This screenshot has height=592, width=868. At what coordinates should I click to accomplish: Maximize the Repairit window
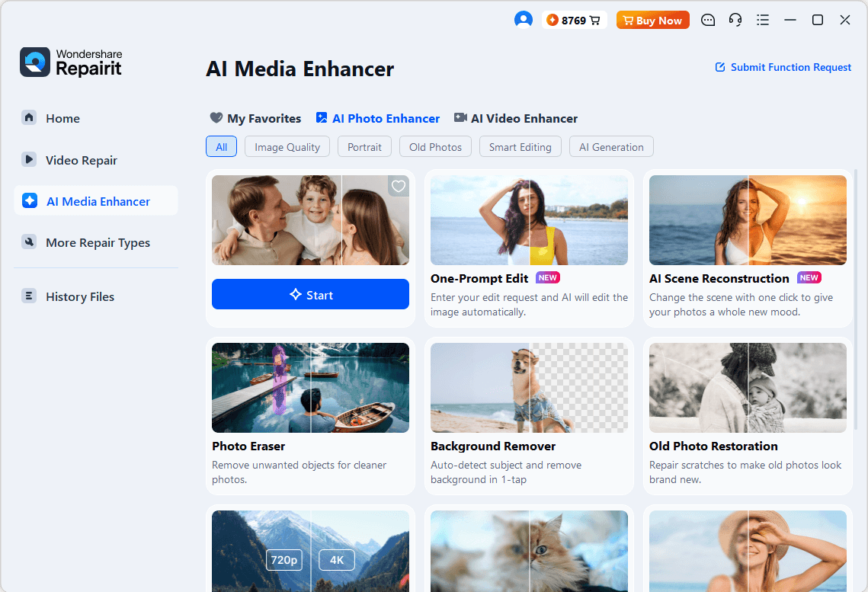click(x=818, y=21)
